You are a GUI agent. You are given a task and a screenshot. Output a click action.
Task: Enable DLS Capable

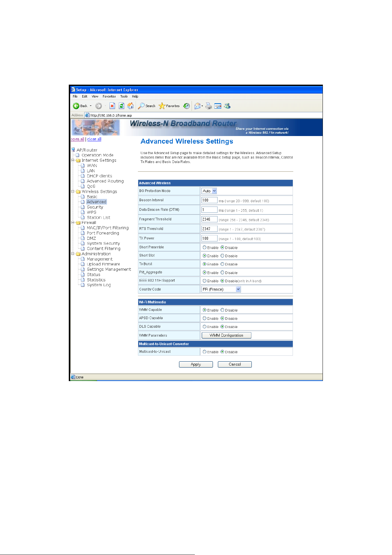pyautogui.click(x=204, y=327)
